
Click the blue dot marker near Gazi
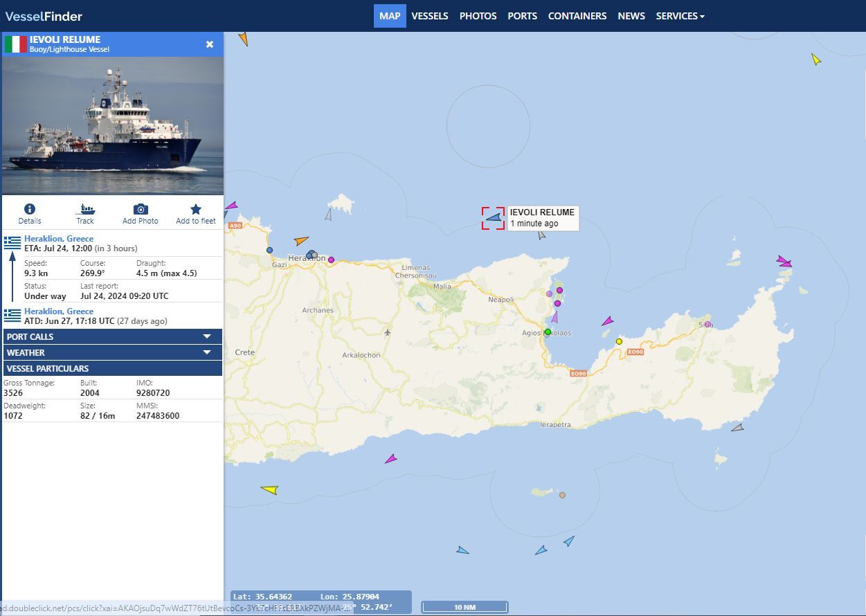pyautogui.click(x=269, y=251)
